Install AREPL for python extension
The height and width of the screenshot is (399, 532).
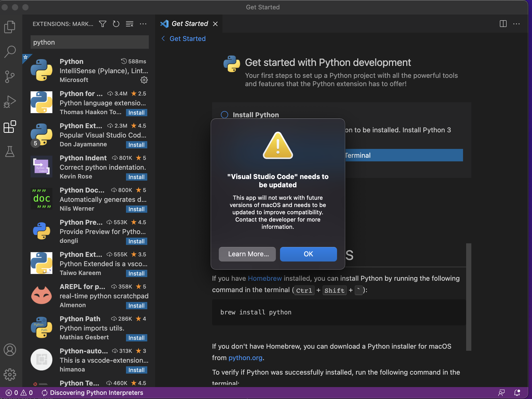coord(137,306)
